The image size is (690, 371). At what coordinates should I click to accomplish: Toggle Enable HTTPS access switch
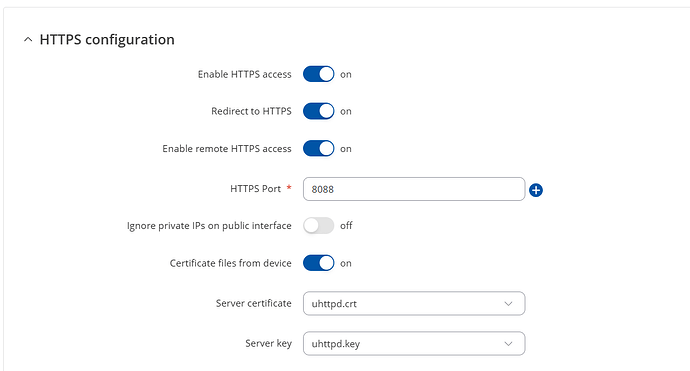coord(318,74)
